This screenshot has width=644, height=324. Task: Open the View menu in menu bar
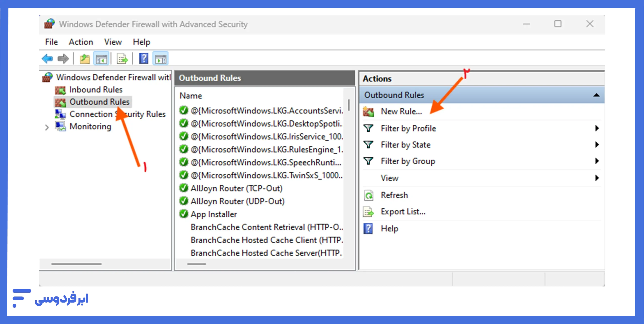113,42
